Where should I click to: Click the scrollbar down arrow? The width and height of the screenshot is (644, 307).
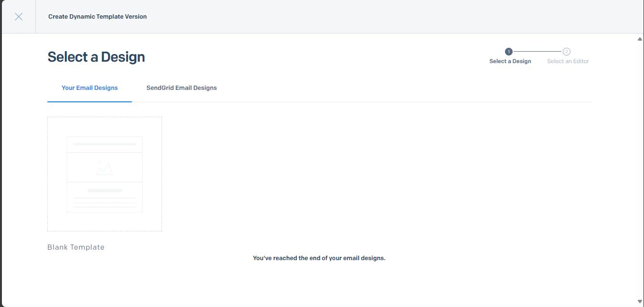[640, 302]
